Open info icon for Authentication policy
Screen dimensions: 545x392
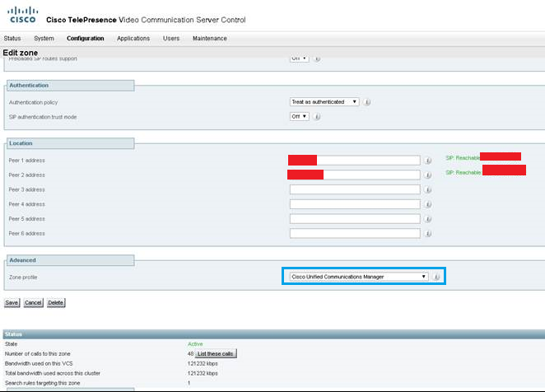[x=367, y=102]
